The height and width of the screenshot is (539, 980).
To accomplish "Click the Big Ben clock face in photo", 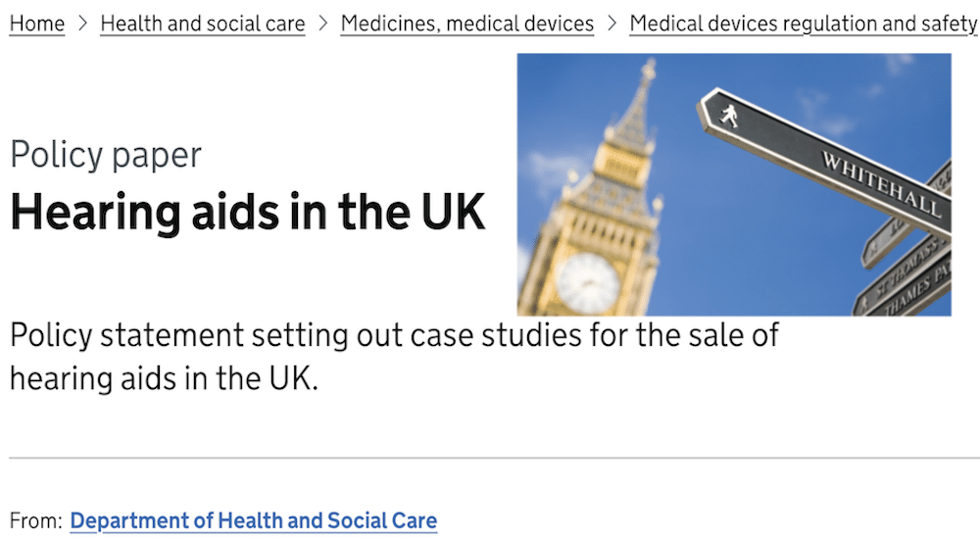I will point(587,282).
